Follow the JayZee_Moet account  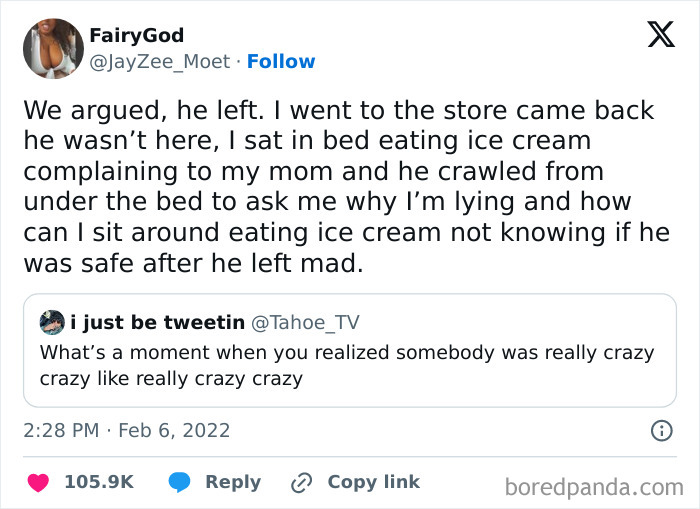coord(281,61)
